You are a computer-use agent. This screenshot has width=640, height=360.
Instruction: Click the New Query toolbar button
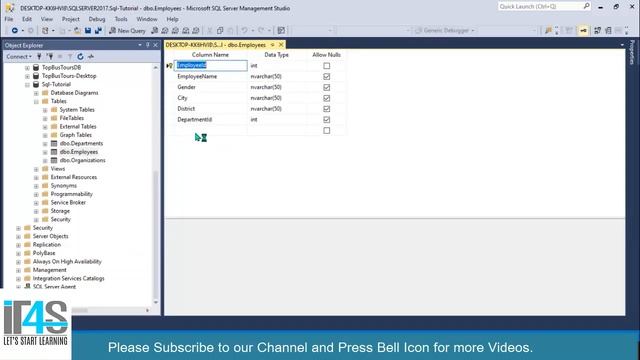pos(127,31)
